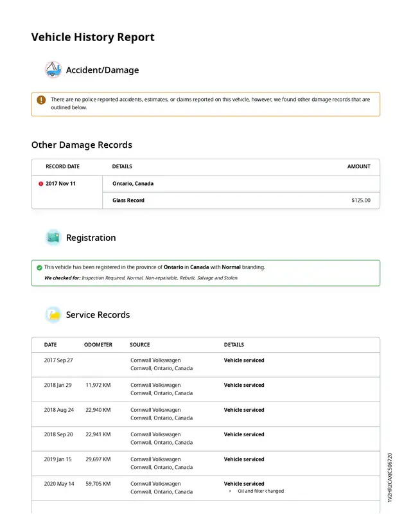The image size is (411, 532).
Task: Click the orange warning icon in alert box
Action: [41, 100]
